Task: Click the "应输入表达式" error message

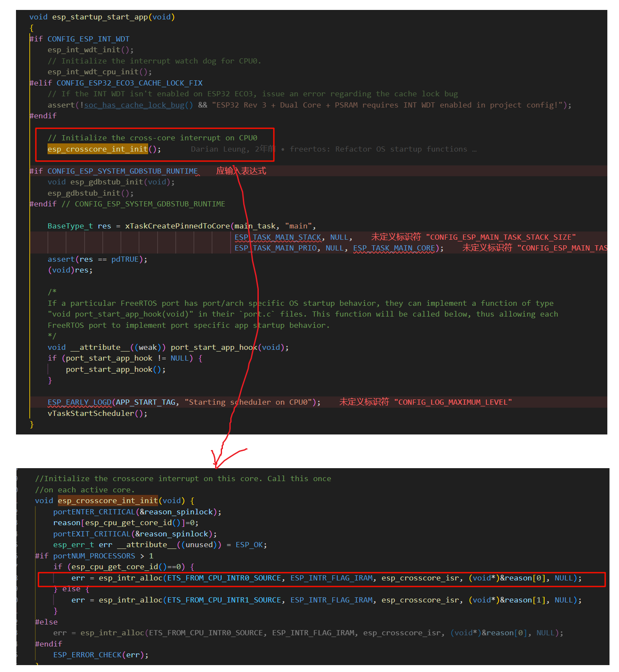Action: tap(241, 171)
